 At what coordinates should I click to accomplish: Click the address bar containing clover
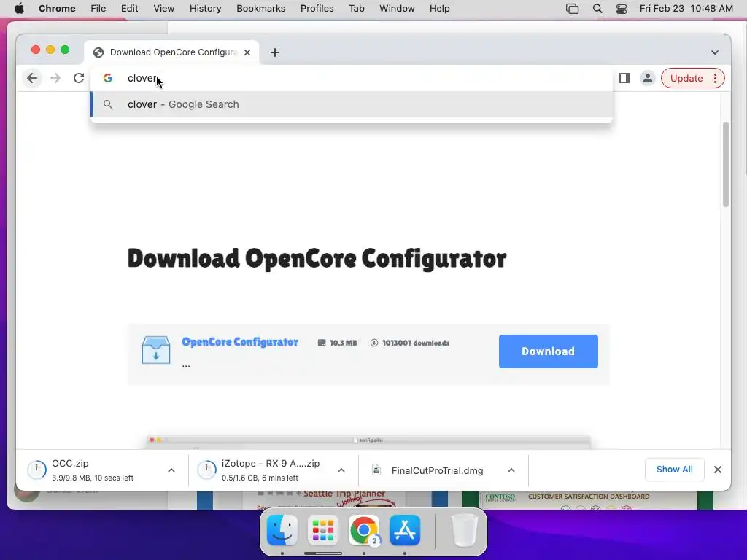point(352,78)
